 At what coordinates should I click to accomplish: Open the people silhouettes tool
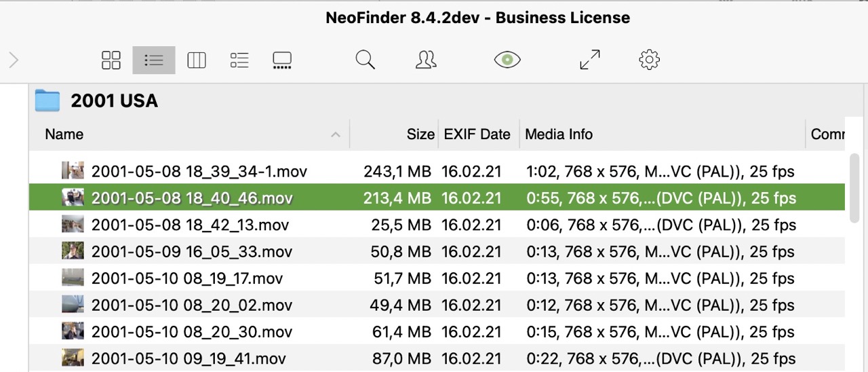(x=426, y=60)
